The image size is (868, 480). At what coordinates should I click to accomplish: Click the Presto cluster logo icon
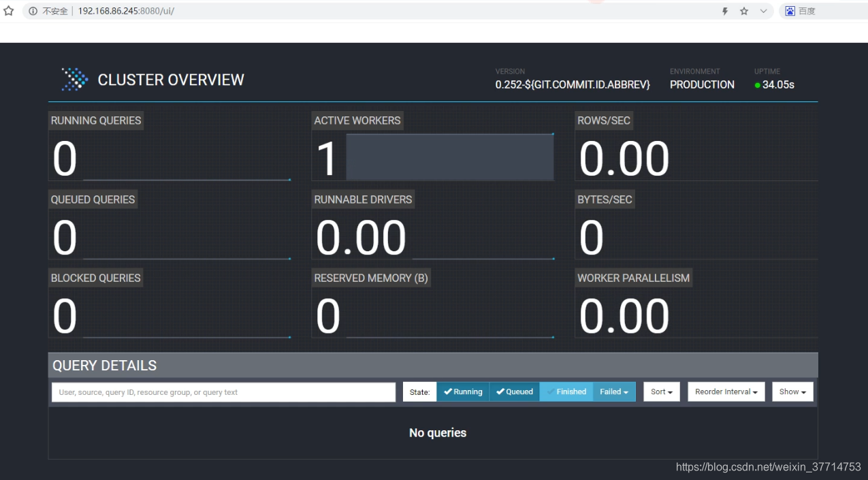pos(75,80)
